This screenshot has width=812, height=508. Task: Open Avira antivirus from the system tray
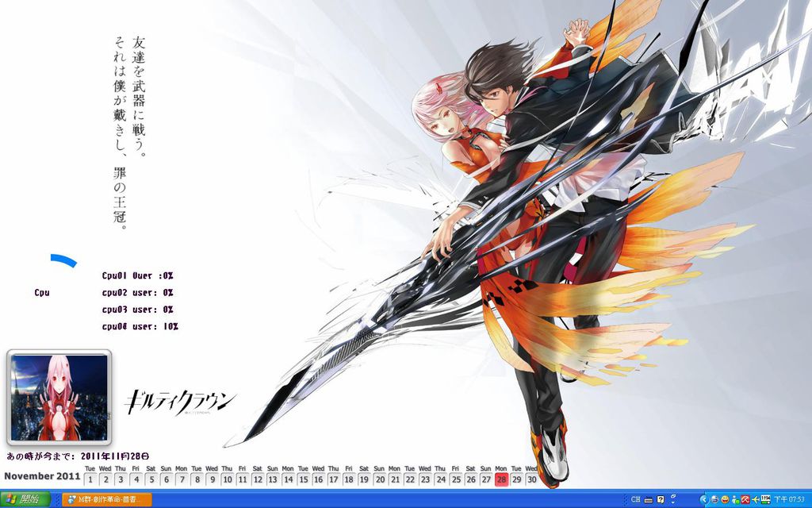point(745,500)
